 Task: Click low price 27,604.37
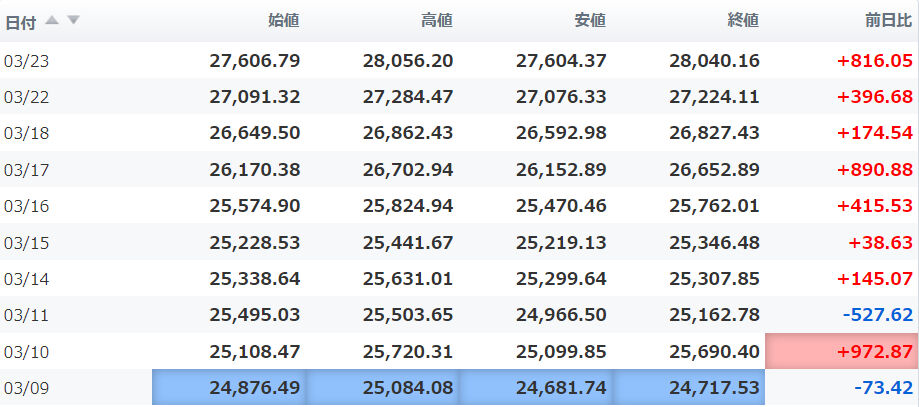coord(561,60)
